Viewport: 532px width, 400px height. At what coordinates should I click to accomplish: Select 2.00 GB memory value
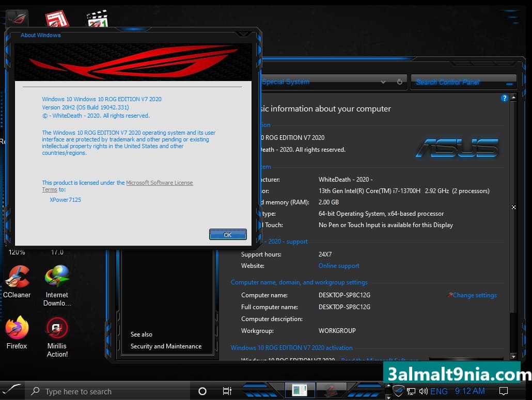pos(328,202)
